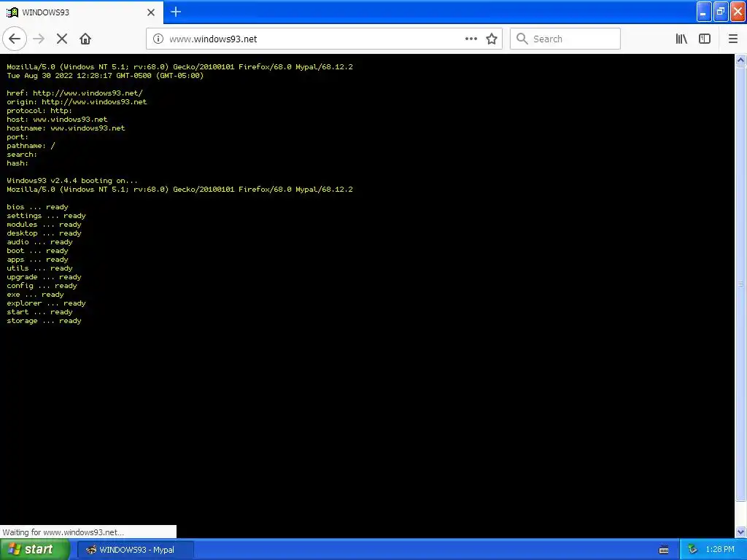Click the vertical scrollbar thumb
The image size is (747, 560).
coord(741,284)
